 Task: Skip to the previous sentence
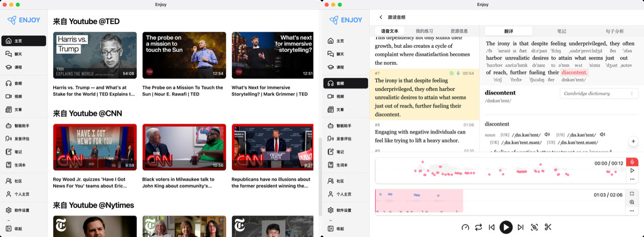492,227
